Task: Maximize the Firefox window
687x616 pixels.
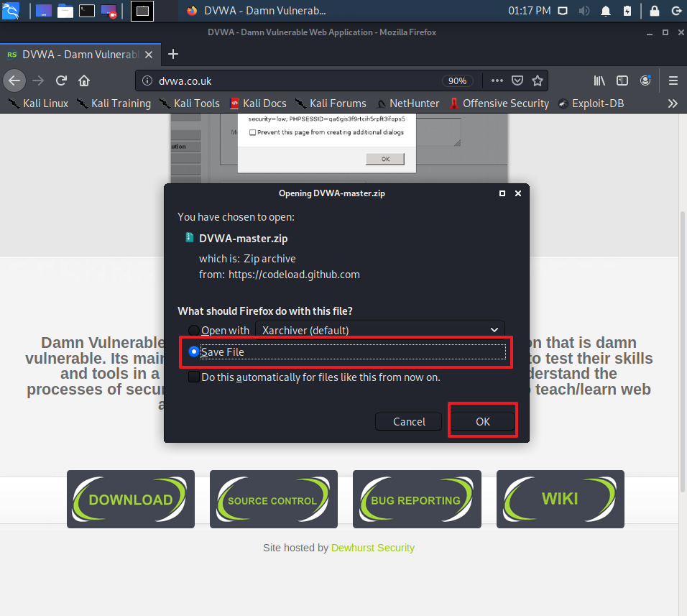Action: tap(665, 32)
